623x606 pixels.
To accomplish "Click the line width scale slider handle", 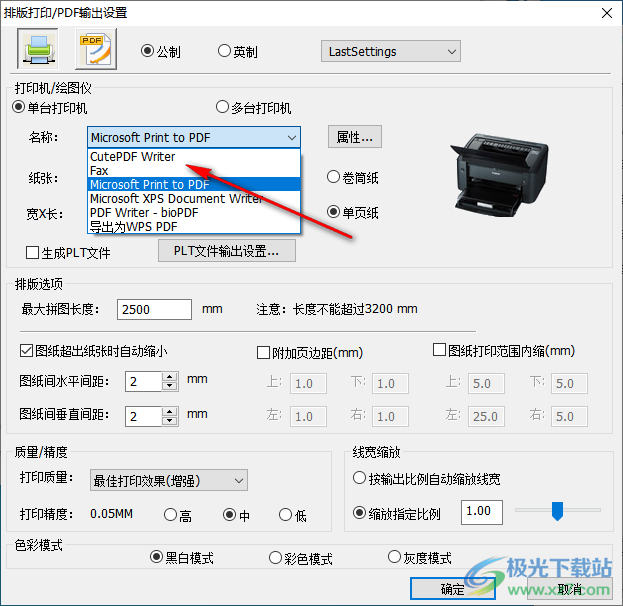I will [558, 511].
